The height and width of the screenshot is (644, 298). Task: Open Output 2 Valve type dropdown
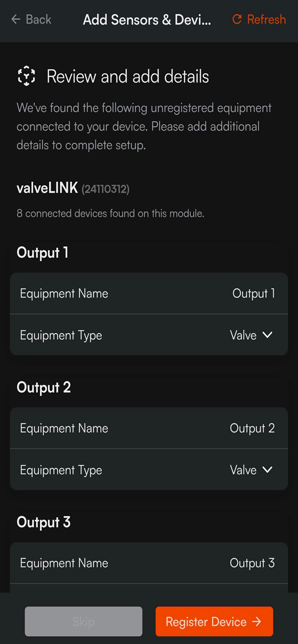[251, 469]
